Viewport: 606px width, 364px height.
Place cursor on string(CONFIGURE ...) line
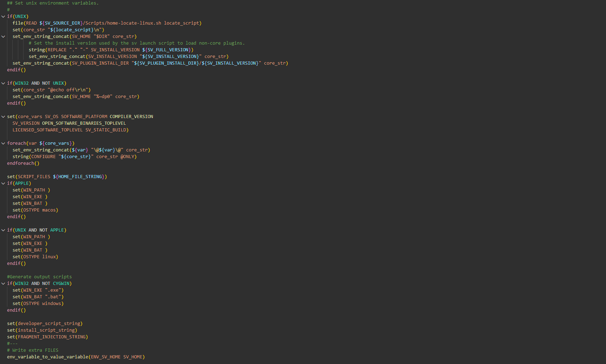pyautogui.click(x=74, y=157)
